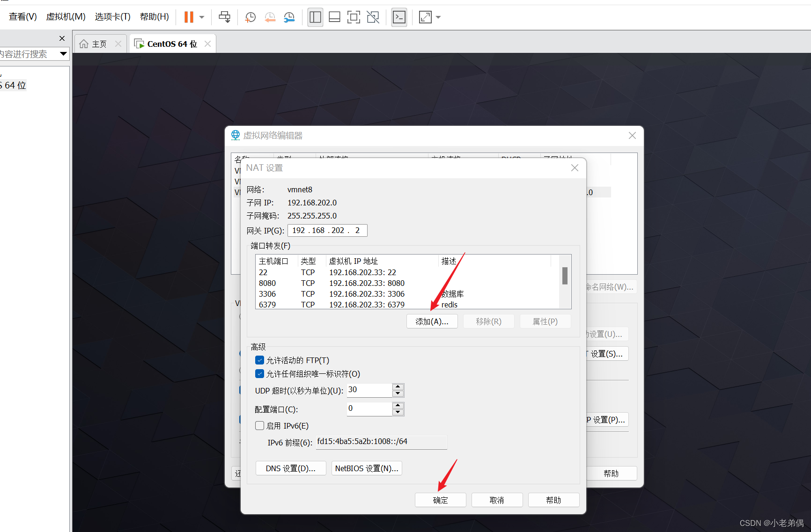Click the 主机端口 column header
This screenshot has width=811, height=532.
tap(276, 261)
